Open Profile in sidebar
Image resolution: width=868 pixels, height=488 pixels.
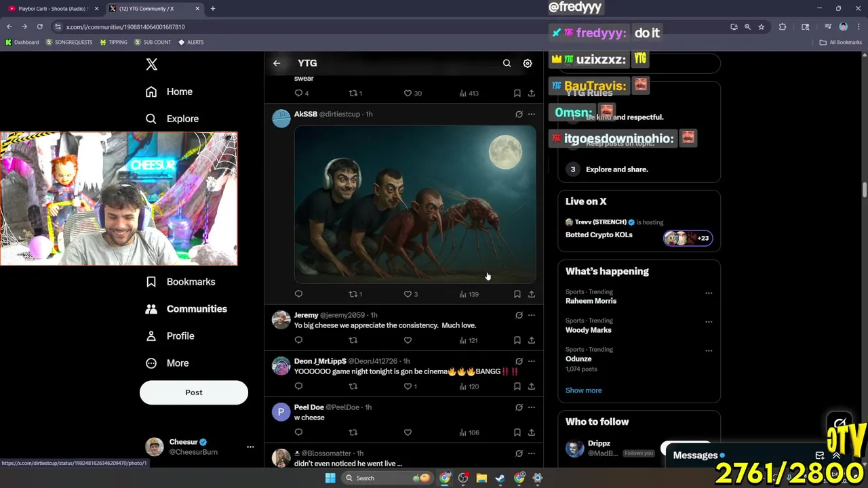coord(170,335)
